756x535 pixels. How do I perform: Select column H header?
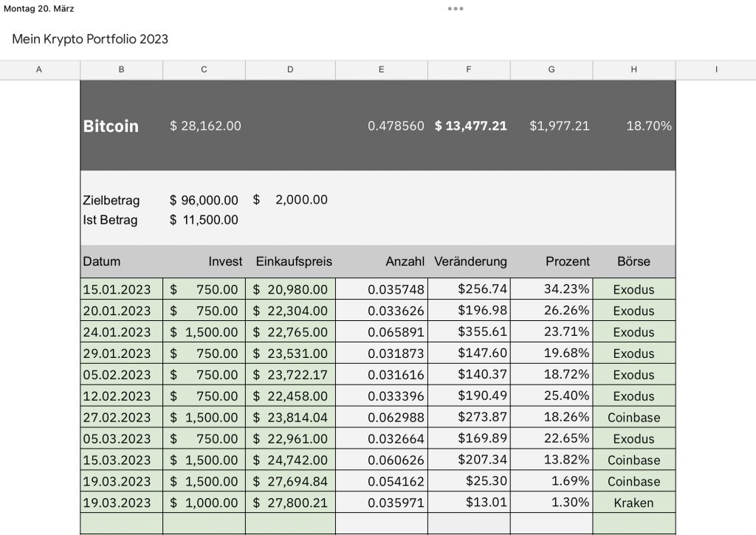click(x=634, y=69)
